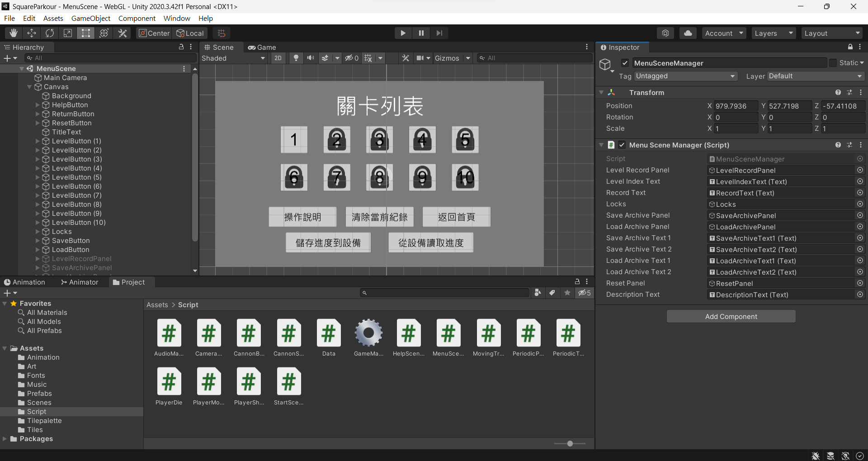The image size is (868, 461).
Task: Open the Layout dropdown
Action: [832, 33]
